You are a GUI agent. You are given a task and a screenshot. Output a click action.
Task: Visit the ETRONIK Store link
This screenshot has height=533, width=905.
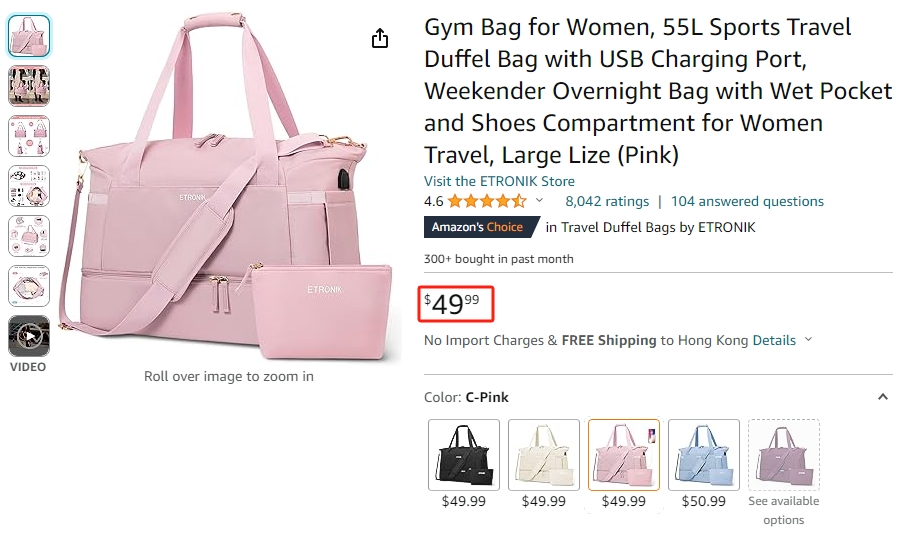499,181
